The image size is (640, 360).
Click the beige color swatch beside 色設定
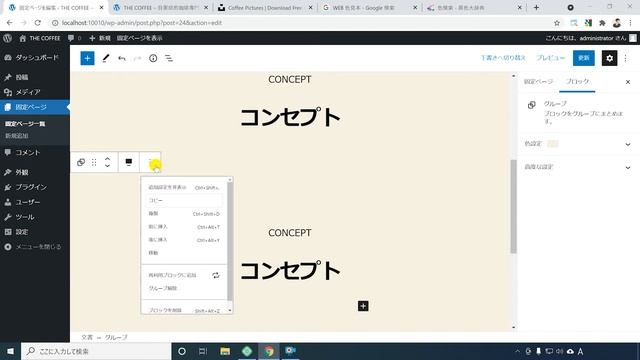click(552, 144)
